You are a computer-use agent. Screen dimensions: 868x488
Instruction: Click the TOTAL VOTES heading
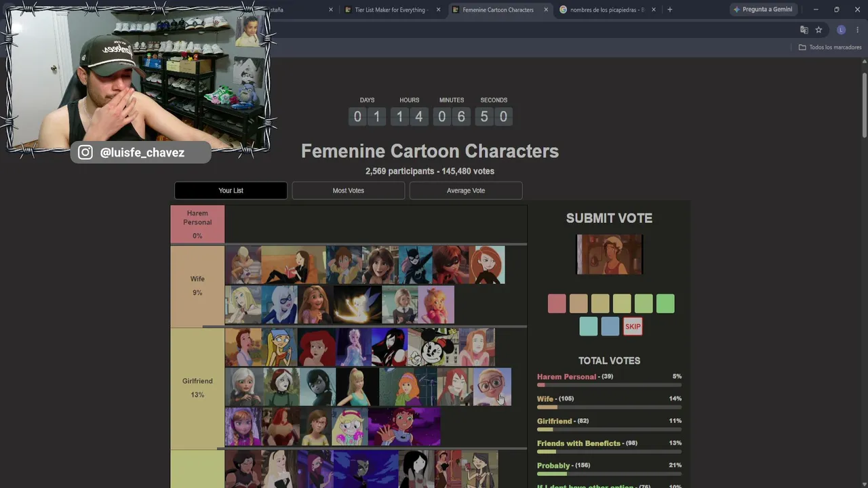pos(610,361)
